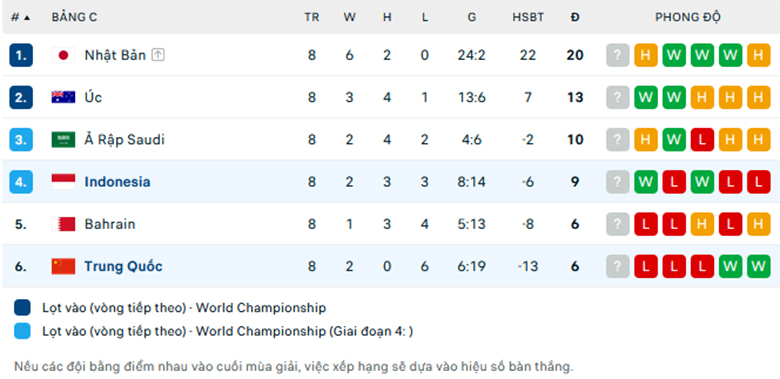The width and height of the screenshot is (780, 379).
Task: Sort by the Đ points column header
Action: coord(575,17)
